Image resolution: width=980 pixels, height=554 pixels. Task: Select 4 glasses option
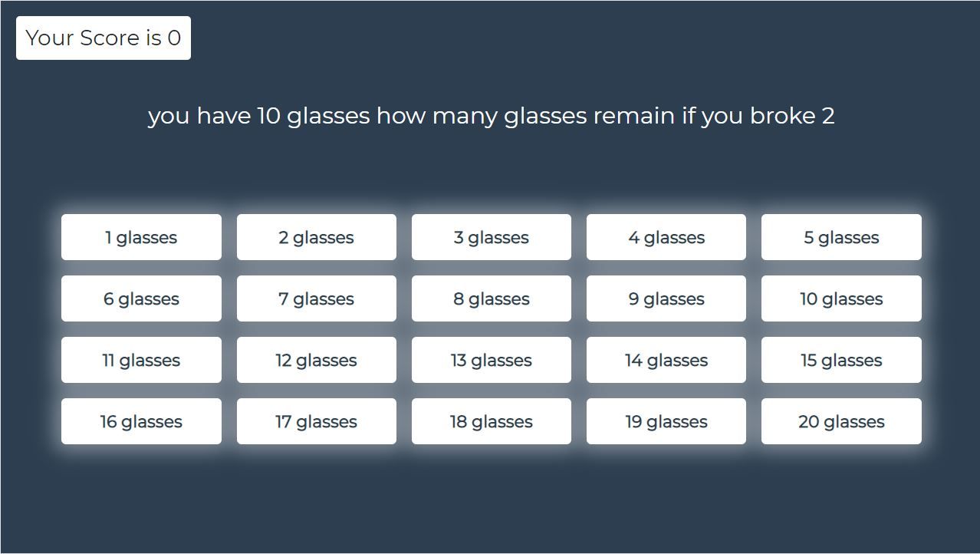[666, 237]
